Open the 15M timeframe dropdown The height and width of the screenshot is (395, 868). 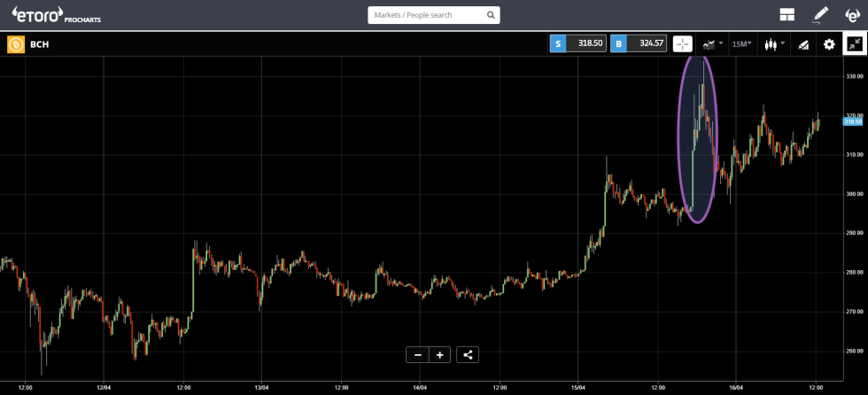(x=742, y=44)
